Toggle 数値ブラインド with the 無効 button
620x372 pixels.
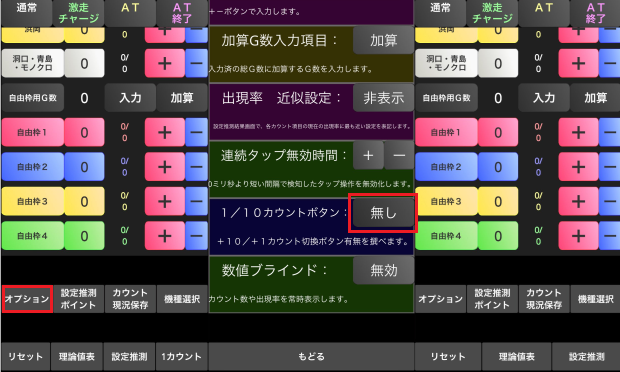383,270
